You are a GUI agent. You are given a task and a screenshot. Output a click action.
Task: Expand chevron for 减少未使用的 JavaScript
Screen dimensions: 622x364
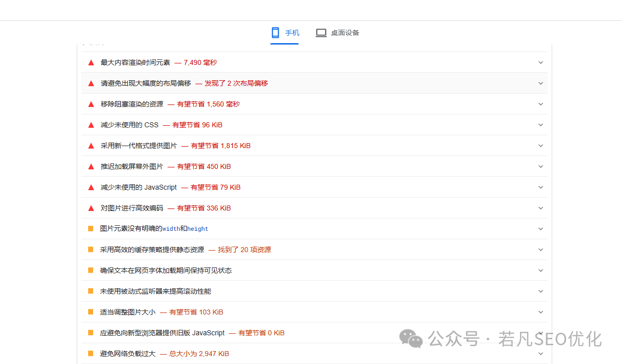click(x=541, y=187)
